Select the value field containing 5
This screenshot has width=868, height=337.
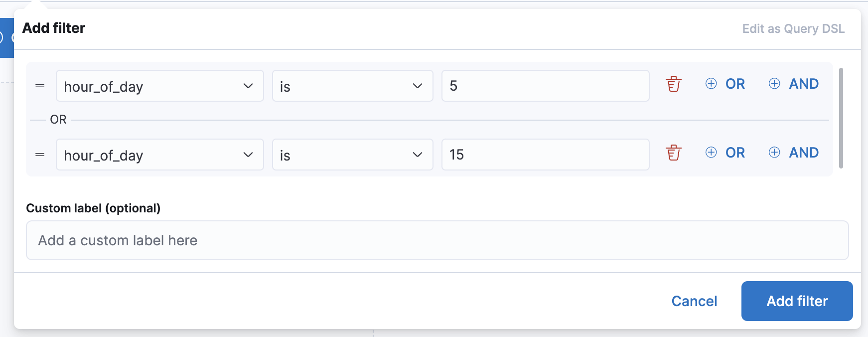coord(545,85)
